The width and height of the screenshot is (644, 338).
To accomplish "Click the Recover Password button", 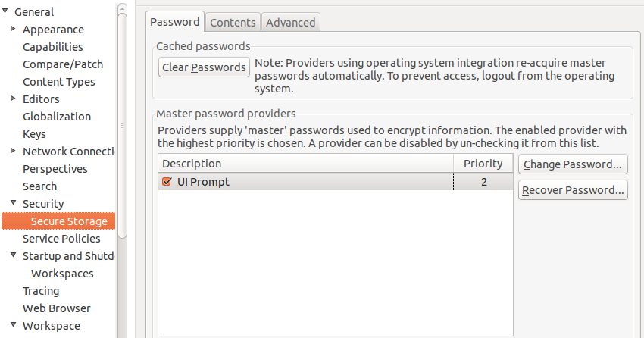I will coord(573,189).
